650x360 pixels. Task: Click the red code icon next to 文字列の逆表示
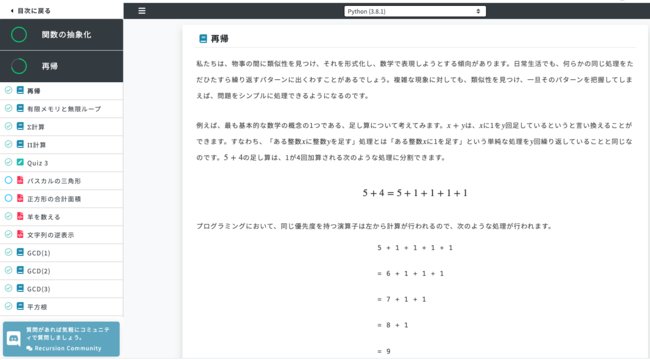(20, 234)
